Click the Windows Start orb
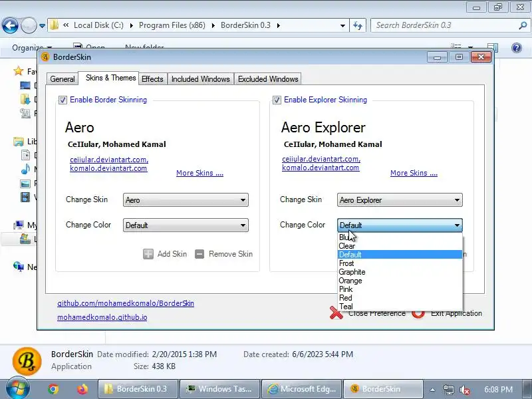This screenshot has height=399, width=532. coord(18,388)
